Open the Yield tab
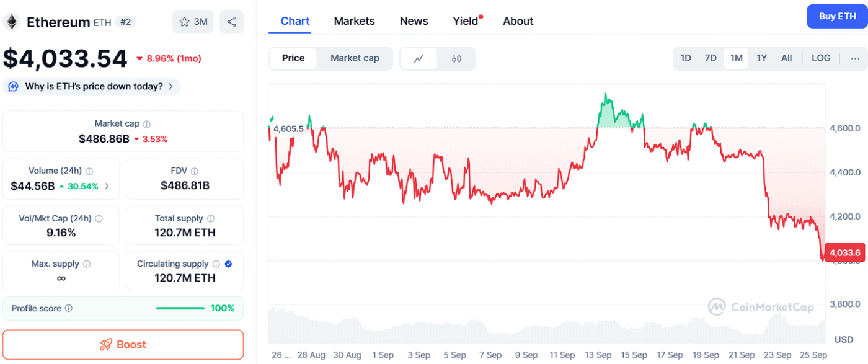This screenshot has height=364, width=868. tap(466, 21)
